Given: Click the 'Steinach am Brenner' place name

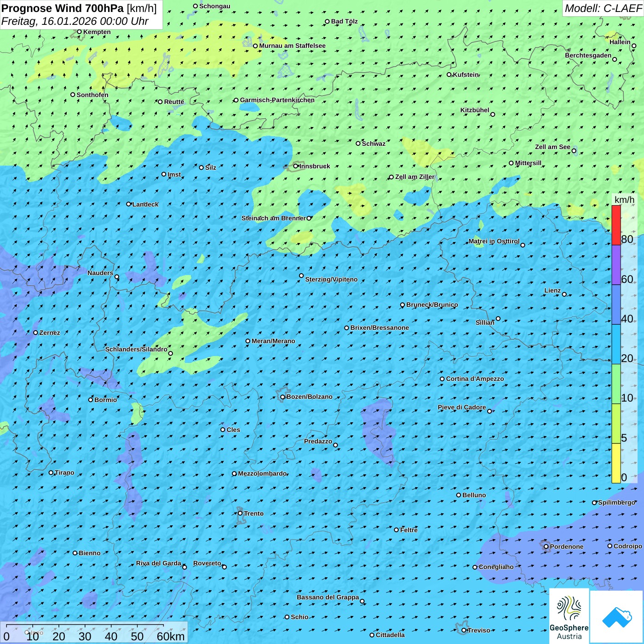Looking at the screenshot, I should click(273, 218).
